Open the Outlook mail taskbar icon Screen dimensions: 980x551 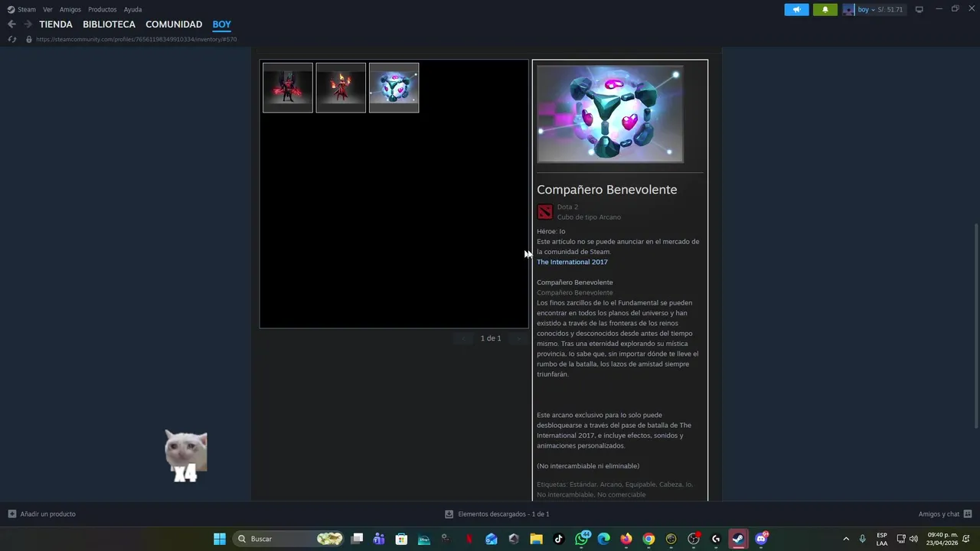491,539
